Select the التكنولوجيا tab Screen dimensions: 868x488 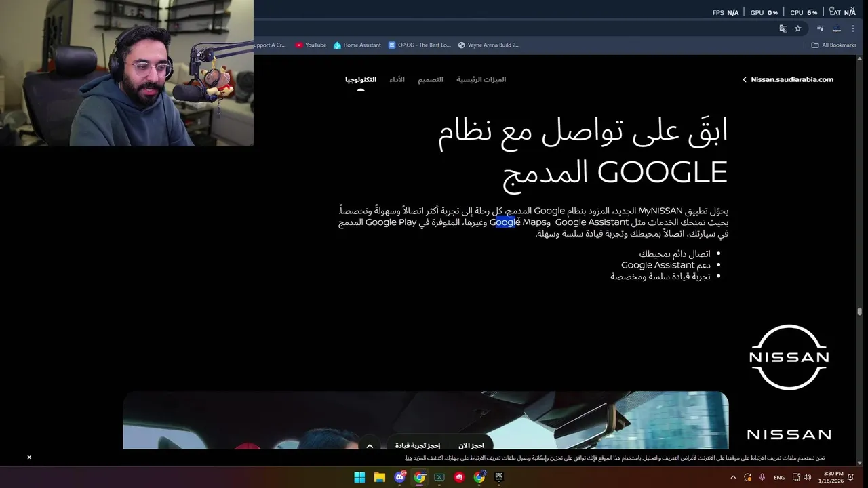click(x=361, y=79)
